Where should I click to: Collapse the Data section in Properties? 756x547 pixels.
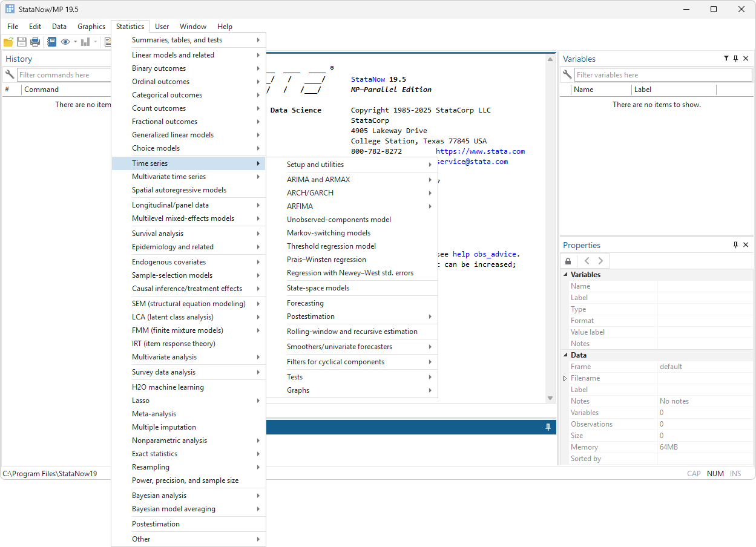(565, 355)
